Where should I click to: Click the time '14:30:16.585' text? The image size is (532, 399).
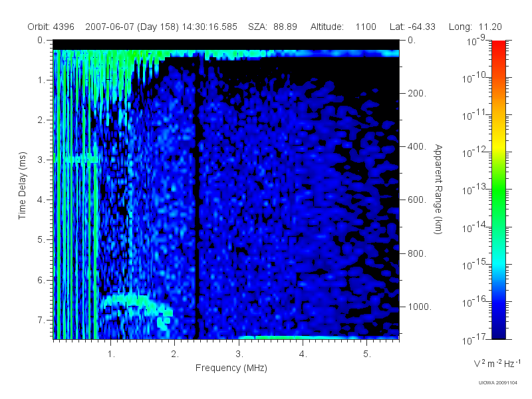(x=209, y=27)
